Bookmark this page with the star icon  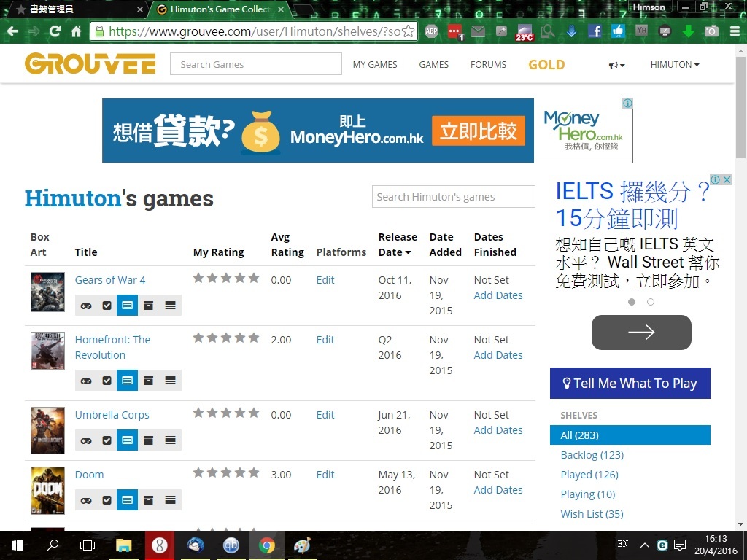[x=409, y=31]
